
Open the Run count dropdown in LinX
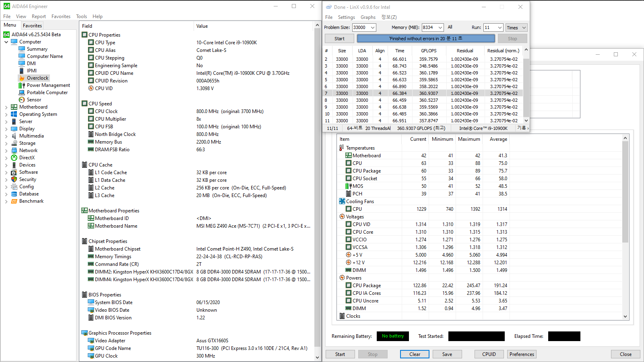click(500, 28)
